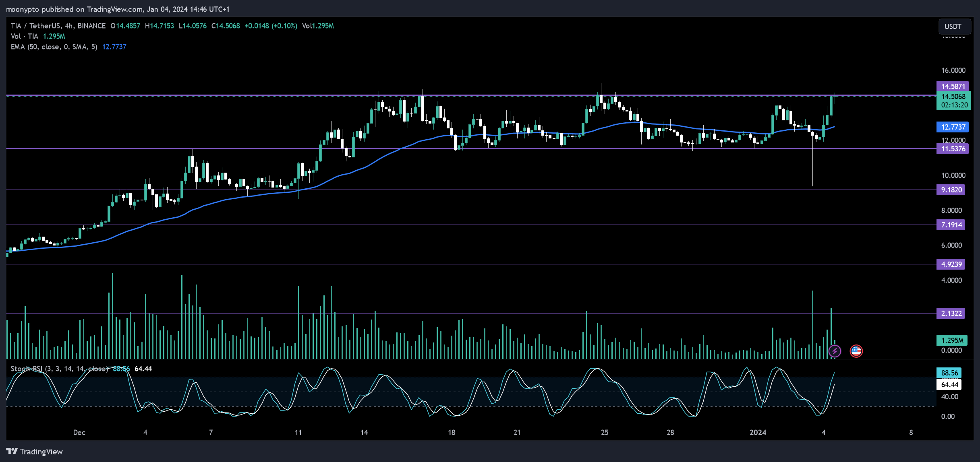This screenshot has height=462, width=980.
Task: Click the 14 date label on time axis
Action: point(364,433)
